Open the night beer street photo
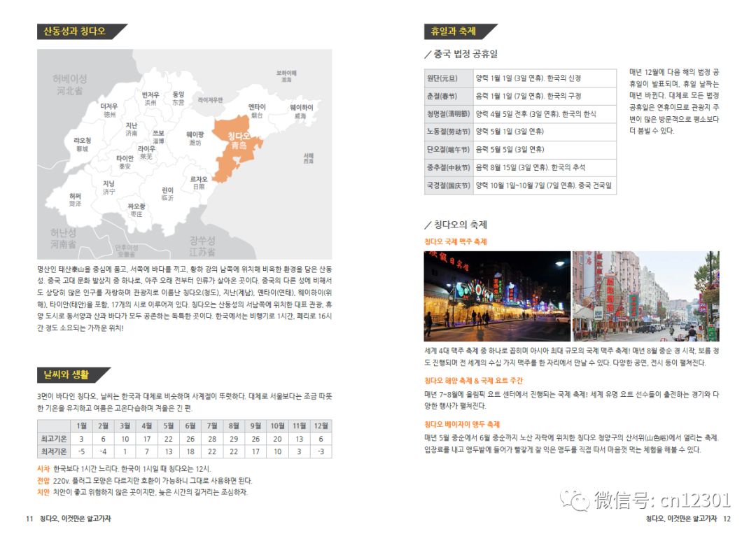756x534 pixels. pos(497,296)
